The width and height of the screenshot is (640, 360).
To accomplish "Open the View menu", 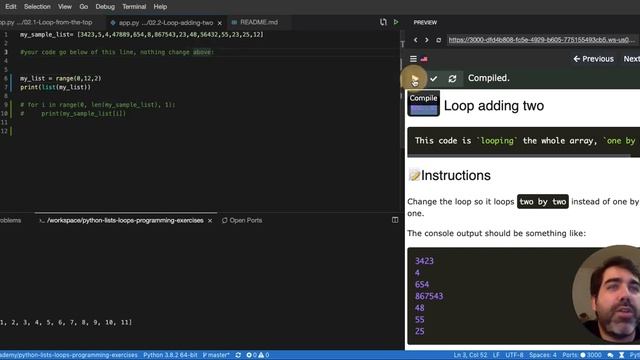I will point(64,7).
